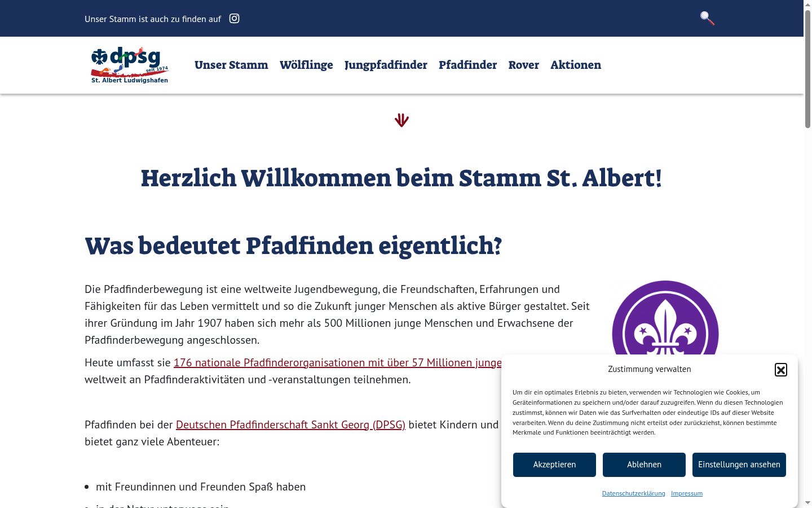Viewport: 812px width, 508px height.
Task: Click the Ablehnen button
Action: (x=644, y=465)
